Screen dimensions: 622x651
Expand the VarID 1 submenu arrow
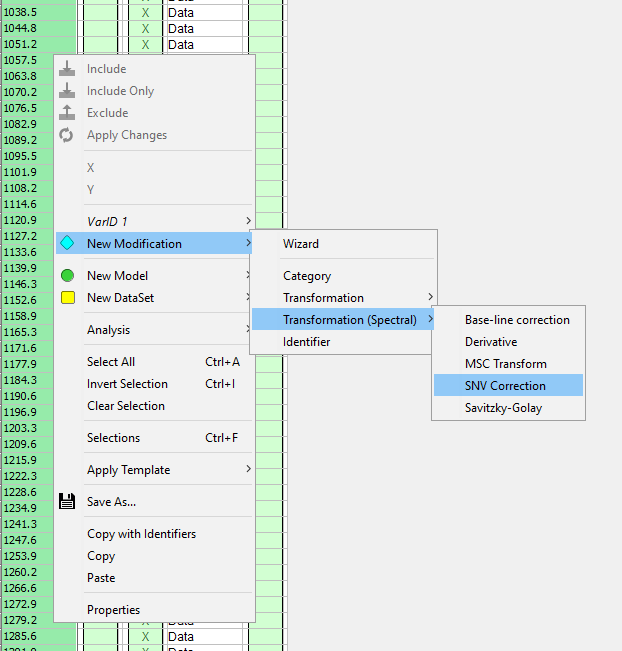click(x=248, y=221)
